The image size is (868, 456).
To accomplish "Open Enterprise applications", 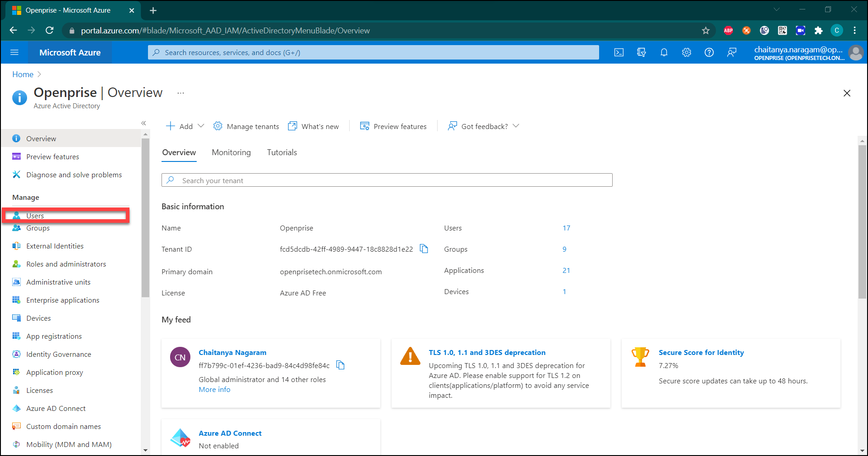I will [x=71, y=300].
